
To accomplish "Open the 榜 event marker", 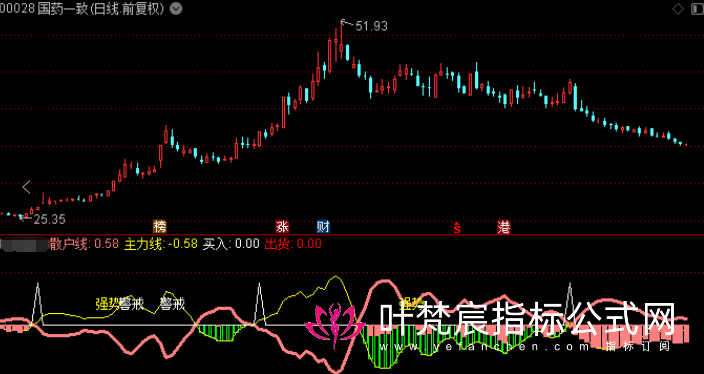I will pos(160,227).
